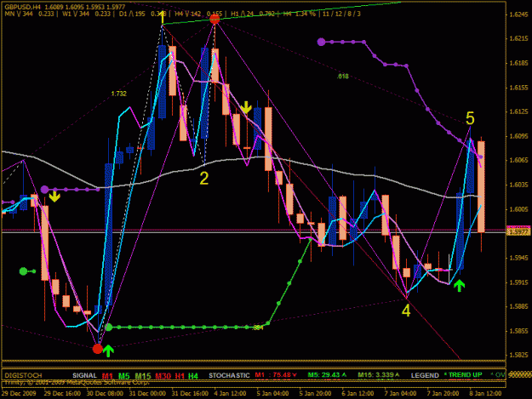
Task: Click the MN 344 0.233 readout
Action: (x=29, y=14)
